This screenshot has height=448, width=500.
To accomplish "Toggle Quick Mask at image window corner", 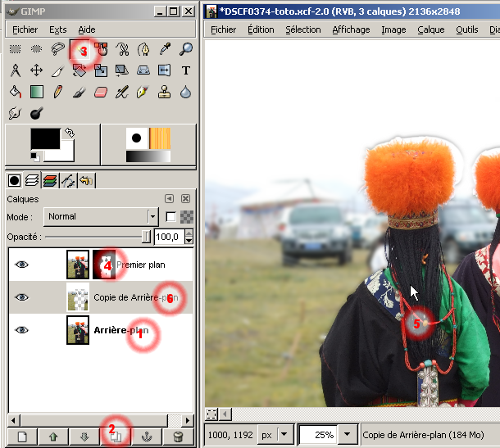I will click(x=211, y=414).
